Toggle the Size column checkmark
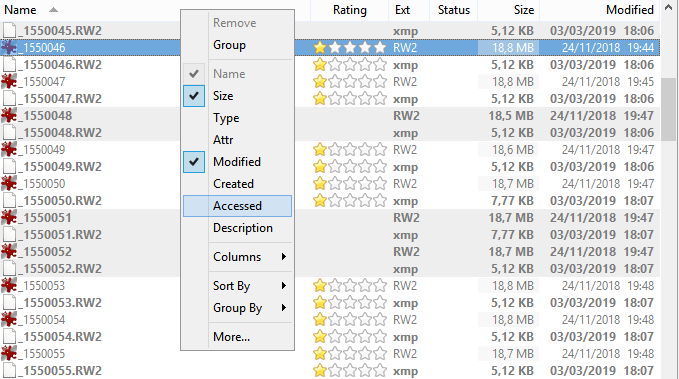 194,96
